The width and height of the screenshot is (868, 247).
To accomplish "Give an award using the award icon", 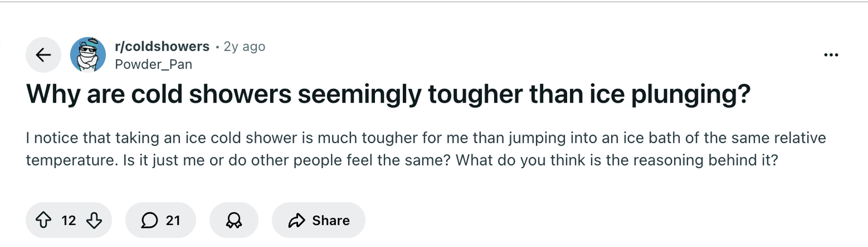I will (234, 220).
